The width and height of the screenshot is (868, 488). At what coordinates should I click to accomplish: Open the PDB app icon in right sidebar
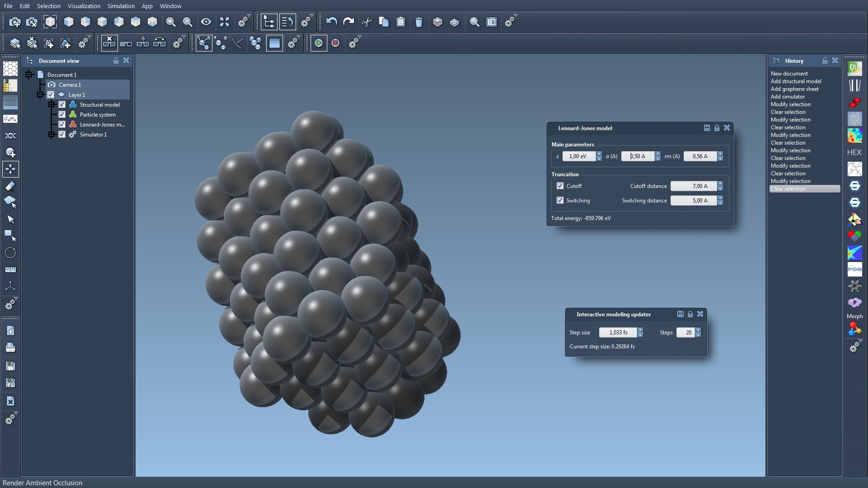tap(854, 269)
